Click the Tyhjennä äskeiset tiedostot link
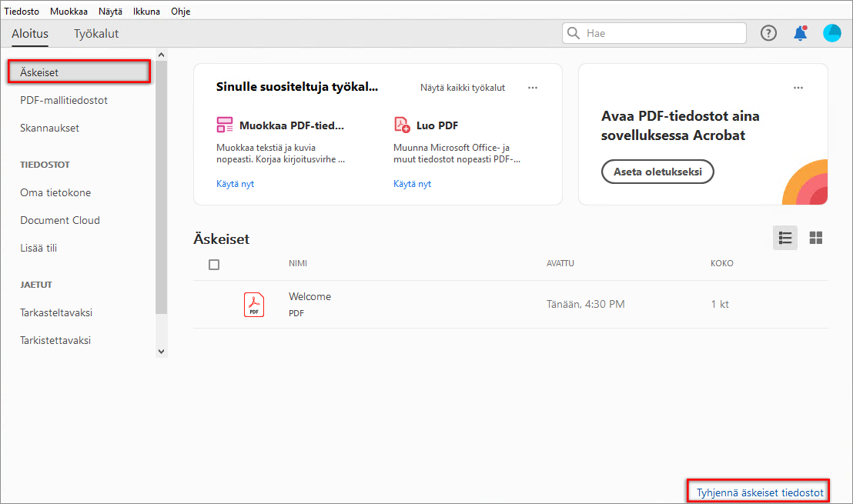Screen dimensions: 853x504 [x=759, y=492]
